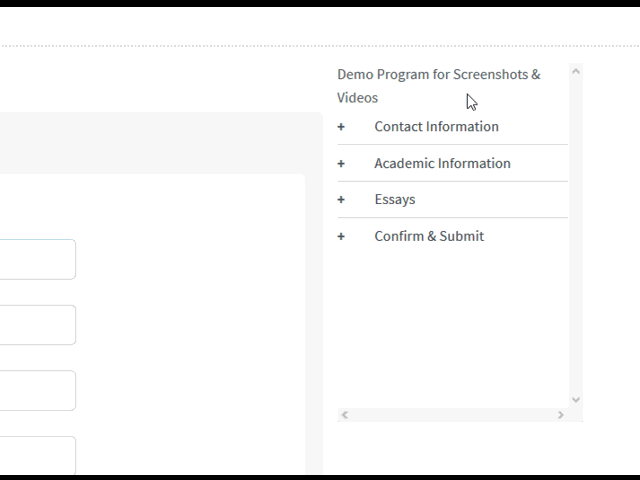The height and width of the screenshot is (480, 640).
Task: Click the sidebar scroll down arrow
Action: point(576,400)
